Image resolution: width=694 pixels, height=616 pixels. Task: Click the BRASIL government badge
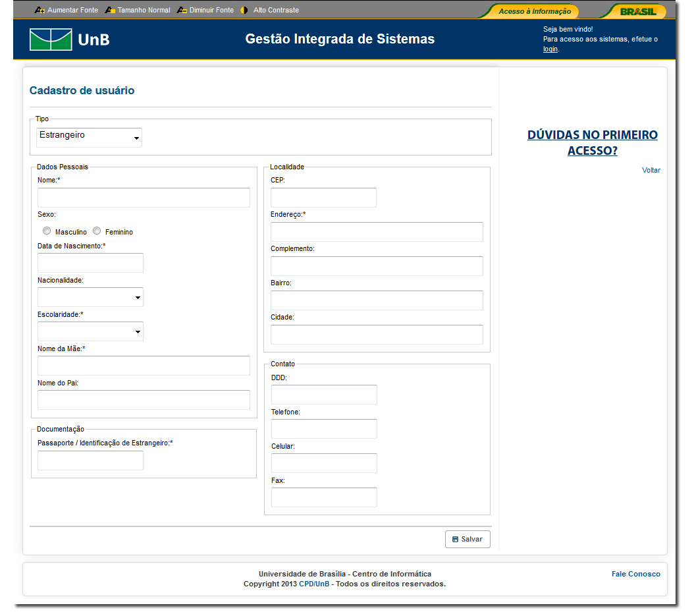638,11
